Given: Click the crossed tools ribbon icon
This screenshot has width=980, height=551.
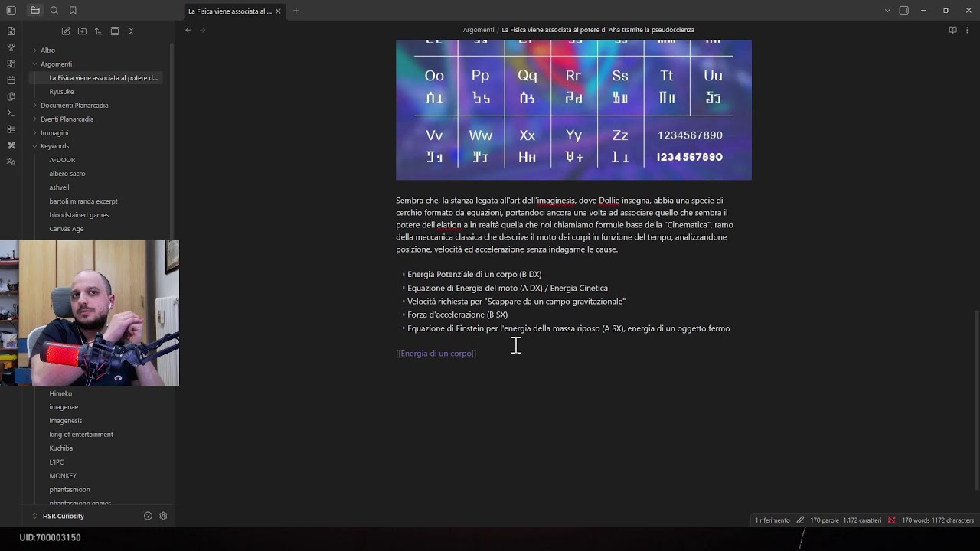Looking at the screenshot, I should [11, 145].
